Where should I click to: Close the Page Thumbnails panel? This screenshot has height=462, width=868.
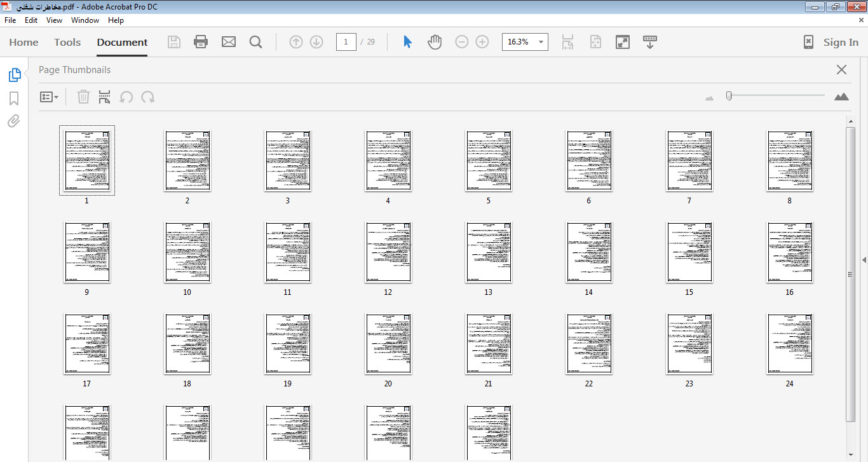click(841, 70)
